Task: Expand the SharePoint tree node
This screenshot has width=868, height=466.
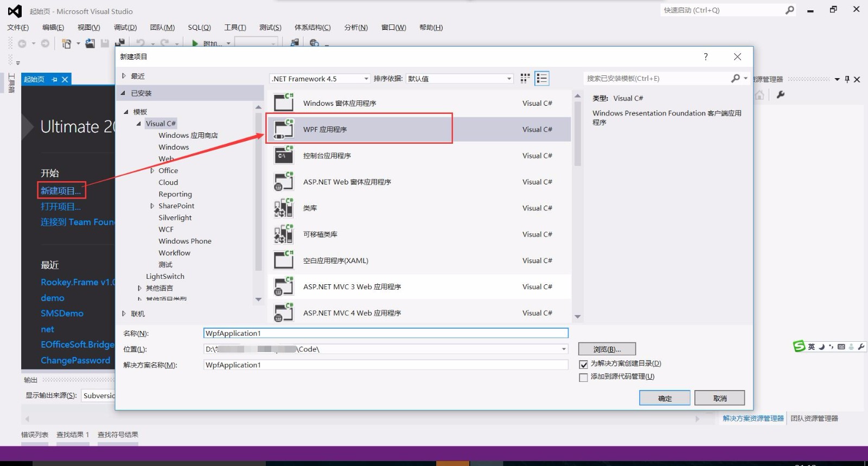Action: click(152, 206)
